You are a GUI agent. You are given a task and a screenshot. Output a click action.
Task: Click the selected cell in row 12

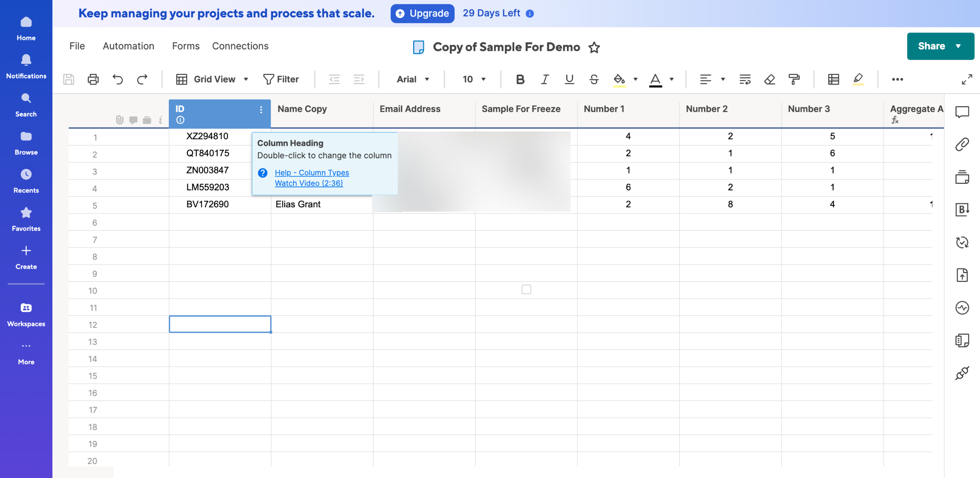[x=220, y=324]
